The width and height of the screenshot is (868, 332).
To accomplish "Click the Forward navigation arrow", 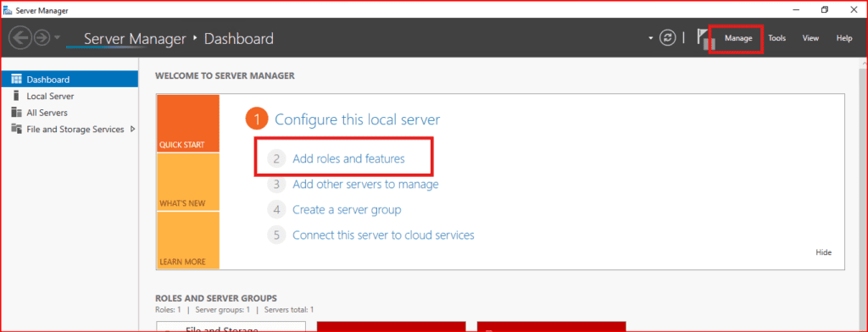I will coord(42,37).
